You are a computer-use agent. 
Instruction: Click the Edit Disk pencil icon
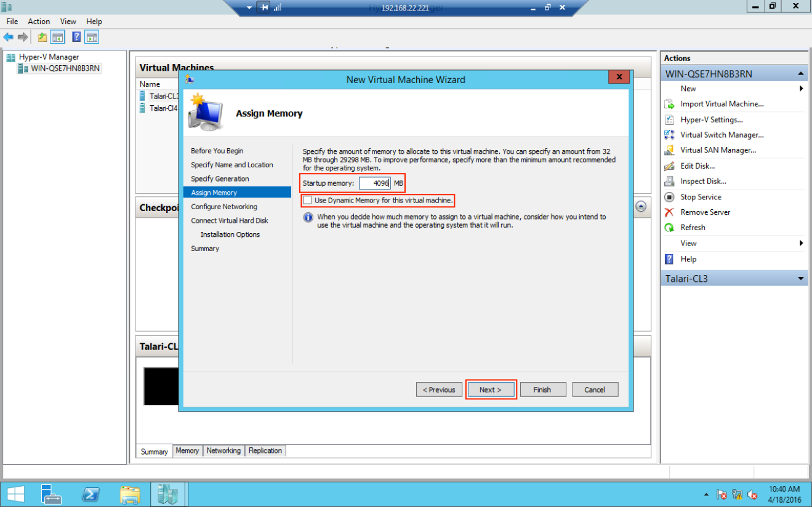[x=669, y=166]
